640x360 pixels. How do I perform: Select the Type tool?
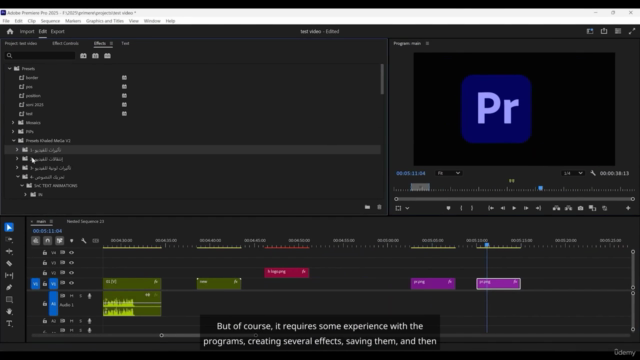tap(9, 324)
